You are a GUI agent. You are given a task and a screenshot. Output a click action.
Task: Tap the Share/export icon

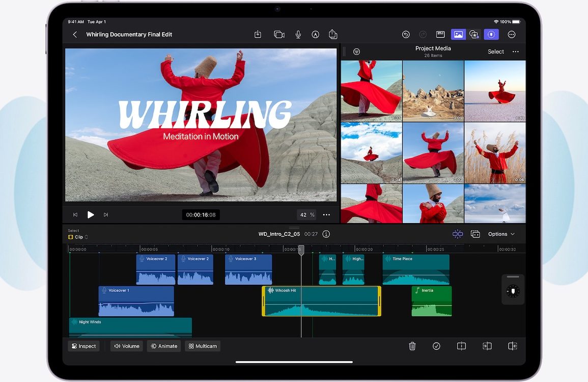coord(333,35)
